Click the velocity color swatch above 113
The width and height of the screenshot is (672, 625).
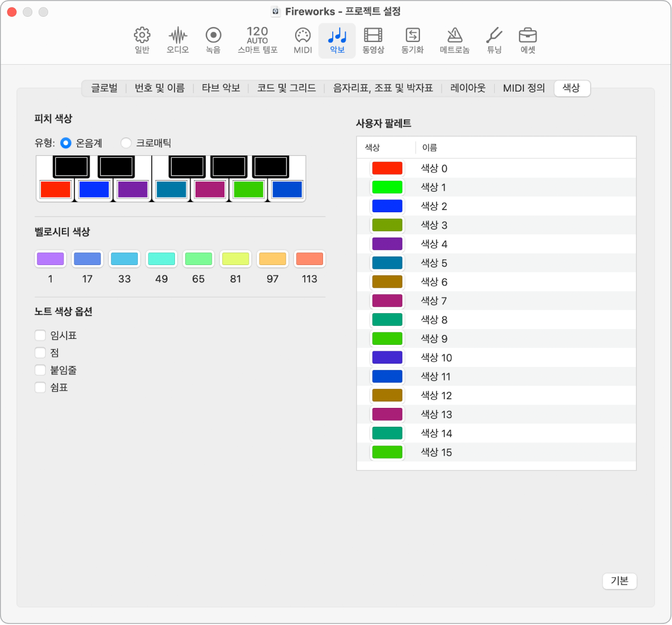pos(310,259)
